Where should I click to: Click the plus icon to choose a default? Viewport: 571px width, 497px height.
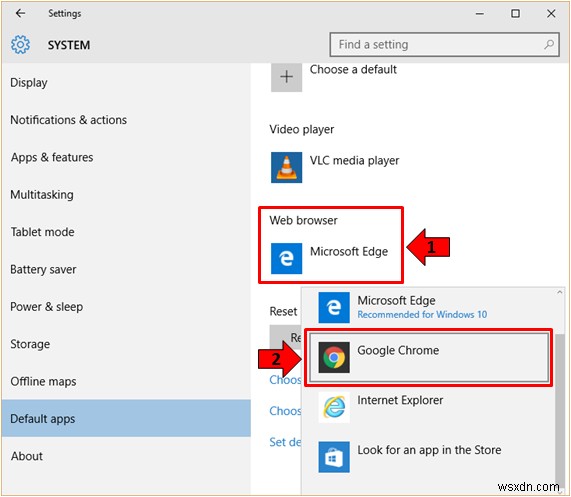[x=286, y=76]
